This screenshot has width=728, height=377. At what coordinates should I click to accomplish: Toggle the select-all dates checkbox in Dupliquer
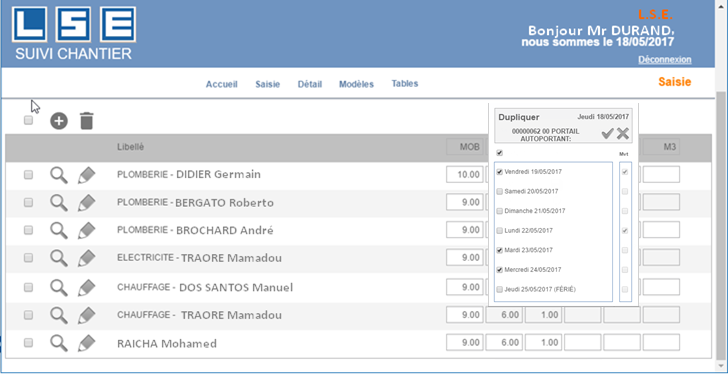pyautogui.click(x=499, y=152)
